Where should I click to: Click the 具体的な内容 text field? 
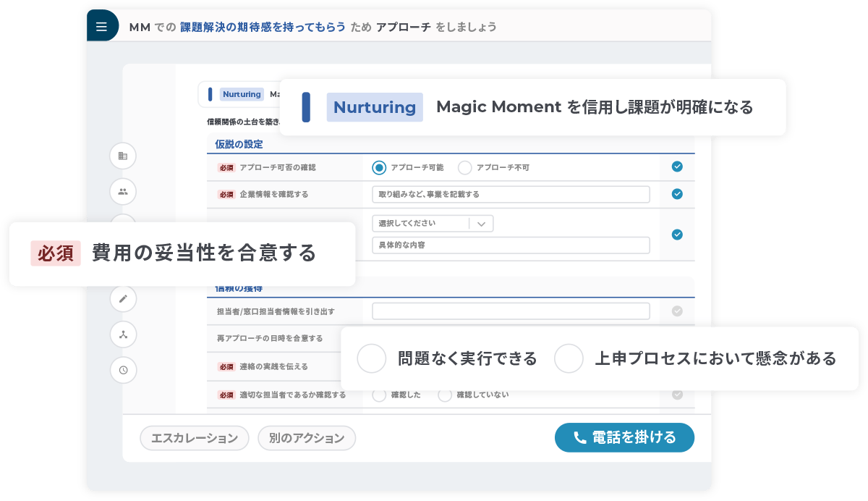pyautogui.click(x=511, y=245)
